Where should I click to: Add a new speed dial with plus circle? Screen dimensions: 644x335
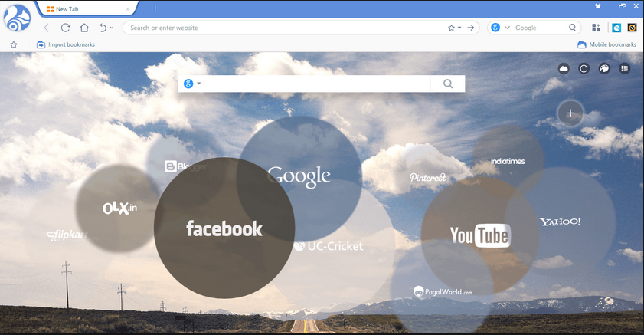point(570,113)
